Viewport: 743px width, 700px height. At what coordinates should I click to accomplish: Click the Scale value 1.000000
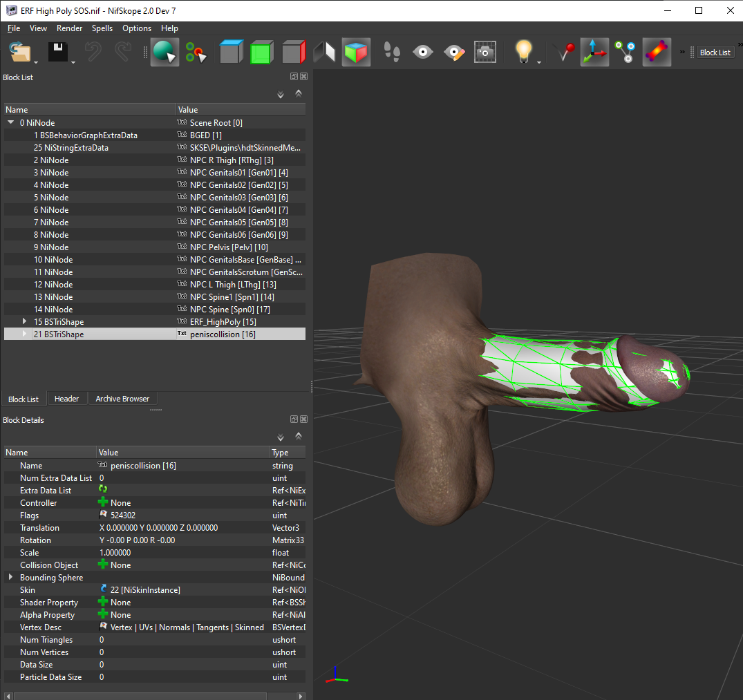click(115, 552)
